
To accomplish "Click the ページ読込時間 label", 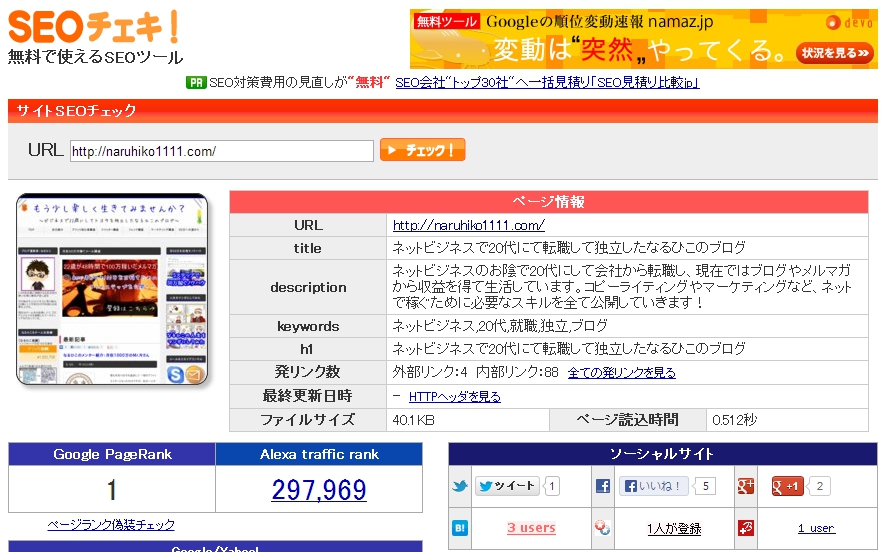I will (x=627, y=420).
